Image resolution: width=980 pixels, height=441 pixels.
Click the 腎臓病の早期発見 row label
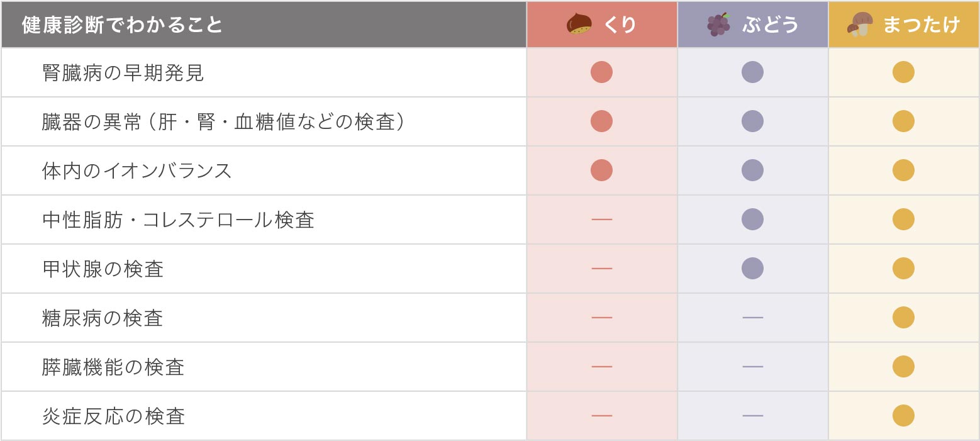coord(123,73)
